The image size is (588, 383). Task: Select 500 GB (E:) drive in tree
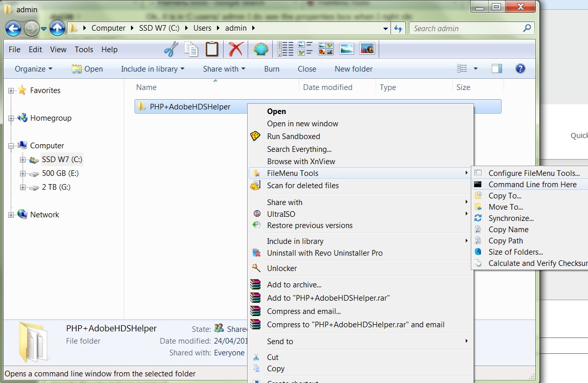(60, 173)
